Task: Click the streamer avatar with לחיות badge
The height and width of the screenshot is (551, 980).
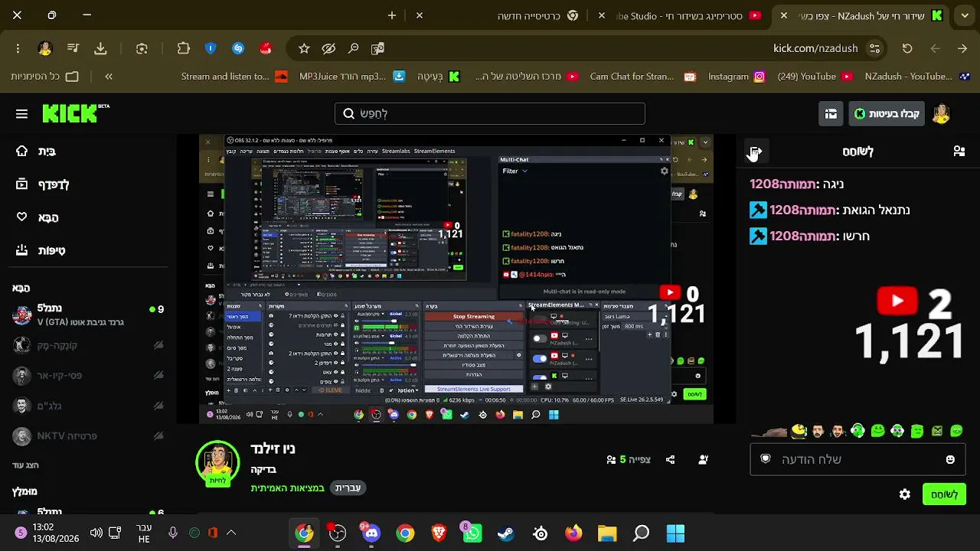Action: (217, 462)
